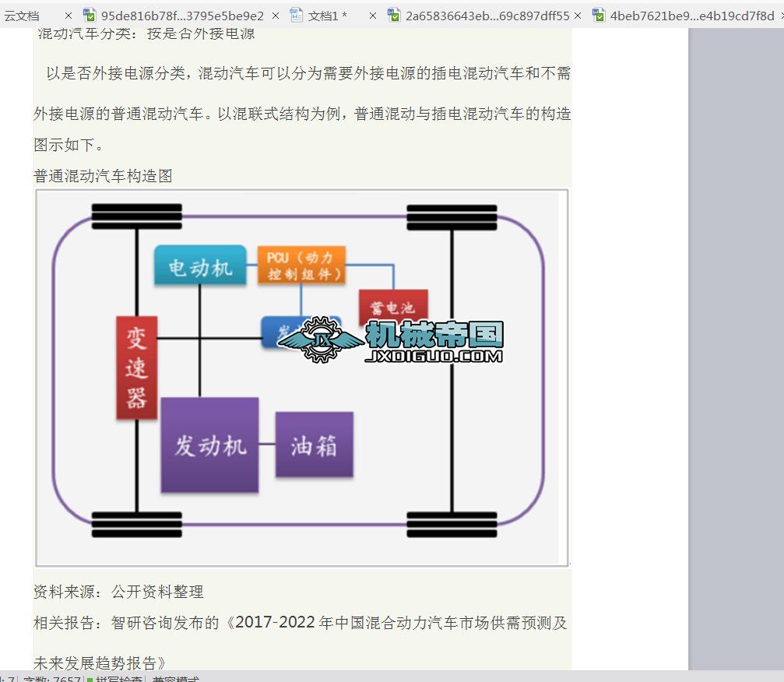The image size is (784, 682).
Task: Select the hybrid car structure diagram image
Action: (302, 378)
